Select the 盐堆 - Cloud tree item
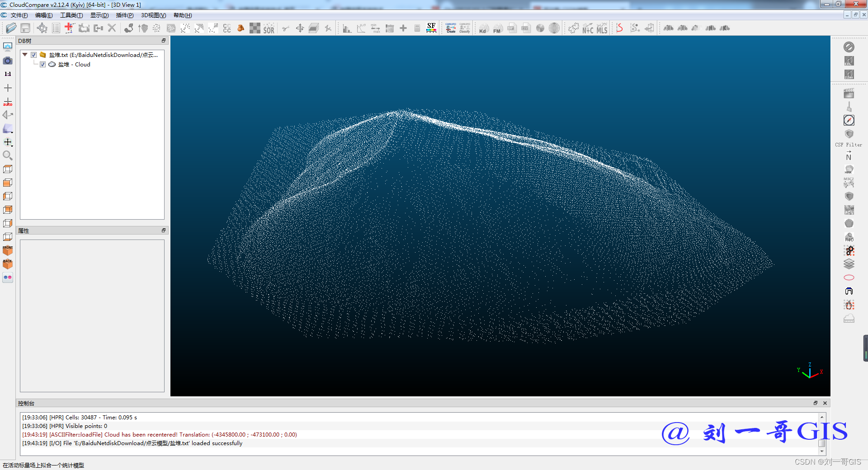Viewport: 868px width, 470px height. coord(74,64)
